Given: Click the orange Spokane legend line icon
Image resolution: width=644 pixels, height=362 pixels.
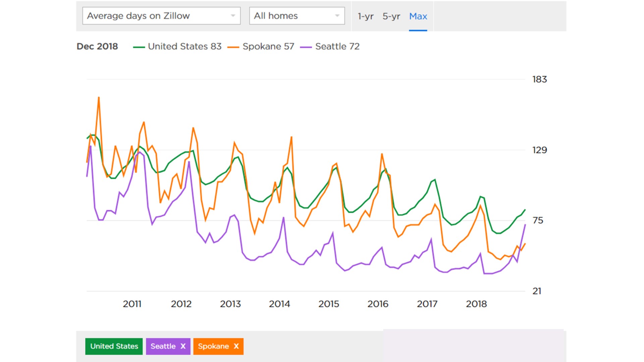Looking at the screenshot, I should pos(234,47).
